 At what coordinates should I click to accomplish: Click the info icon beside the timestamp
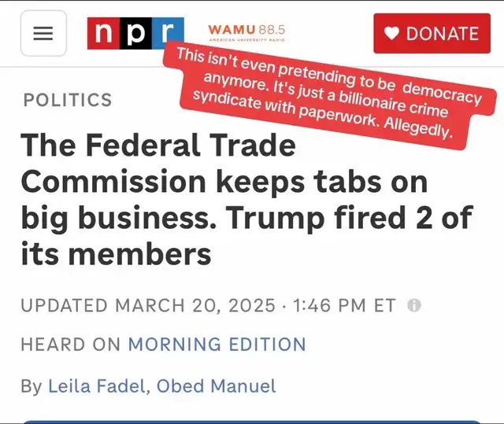(x=414, y=305)
